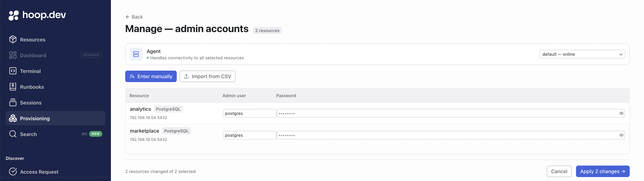Viewport: 644px width, 181px height.
Task: Click the '2 resources' badge
Action: point(267,30)
